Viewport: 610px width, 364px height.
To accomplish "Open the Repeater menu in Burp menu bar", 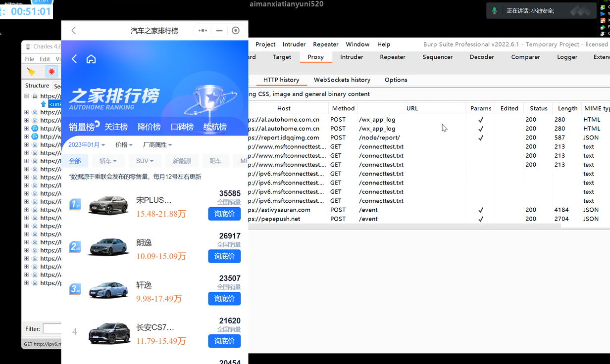I will (326, 45).
